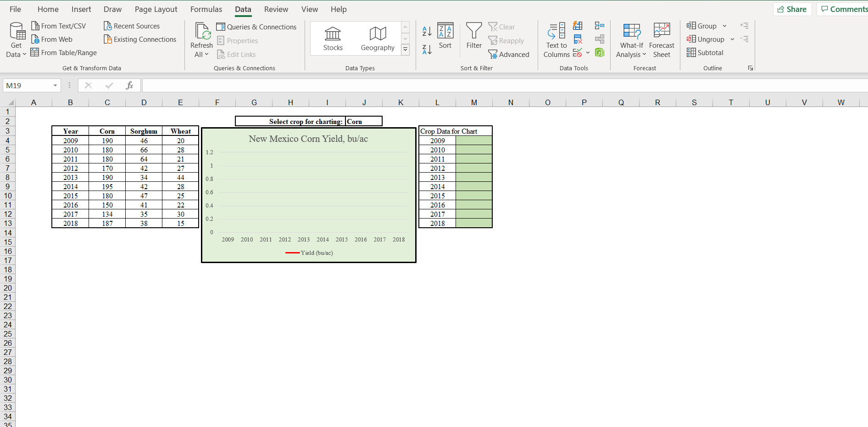This screenshot has height=427, width=868.
Task: Open Existing Connections
Action: coord(140,39)
